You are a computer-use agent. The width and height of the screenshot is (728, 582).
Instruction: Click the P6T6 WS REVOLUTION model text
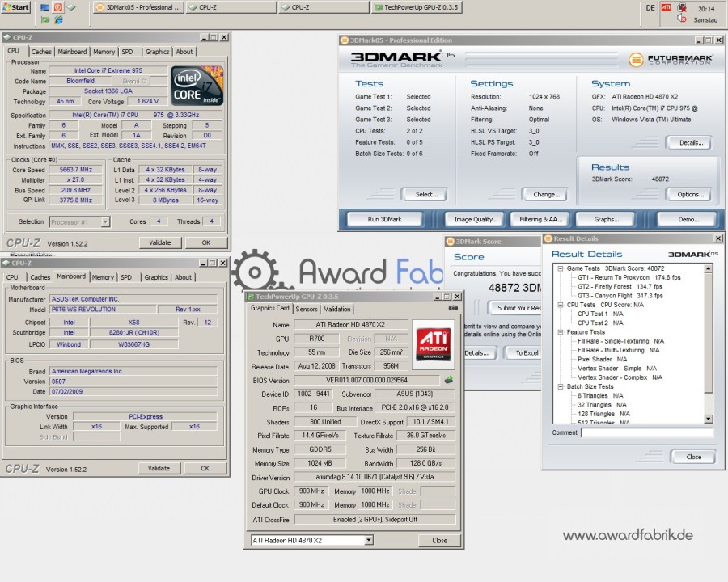coord(83,309)
